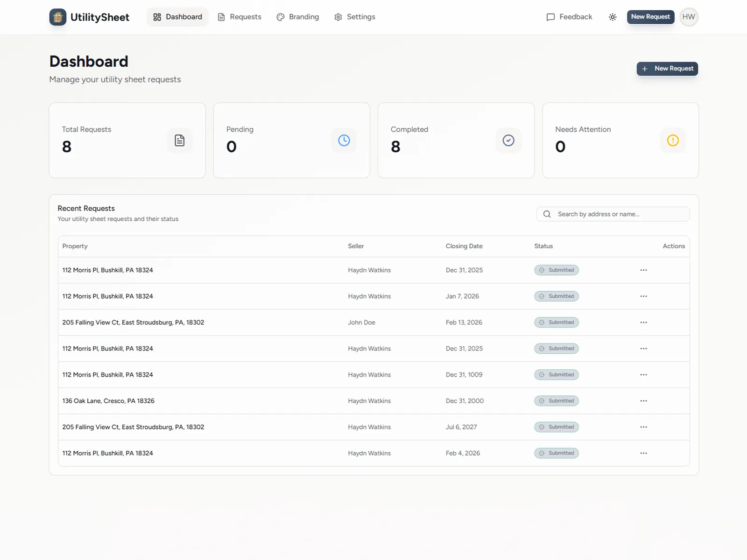Open the actions menu for the Jul 6 2027 request
747x560 pixels.
(643, 427)
